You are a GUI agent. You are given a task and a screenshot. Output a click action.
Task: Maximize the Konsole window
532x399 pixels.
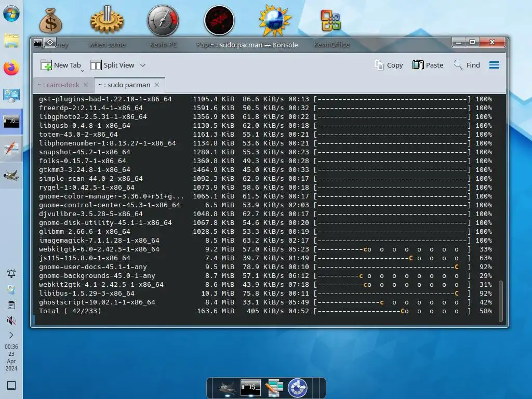click(472, 42)
